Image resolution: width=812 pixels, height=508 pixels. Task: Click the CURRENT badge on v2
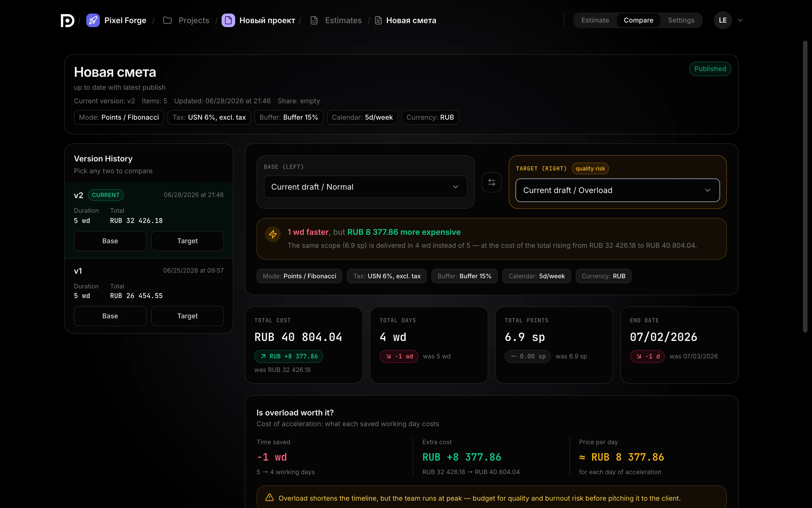coord(106,195)
